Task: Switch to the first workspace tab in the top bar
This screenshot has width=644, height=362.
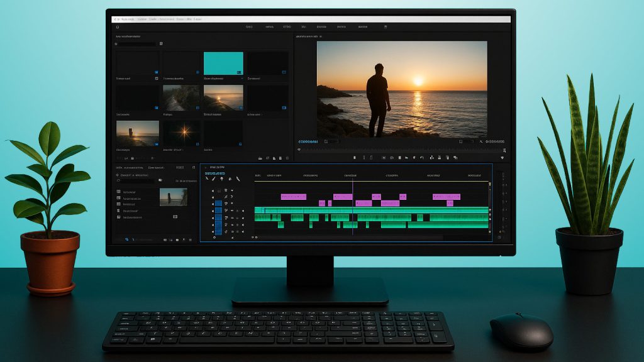Action: pyautogui.click(x=249, y=28)
